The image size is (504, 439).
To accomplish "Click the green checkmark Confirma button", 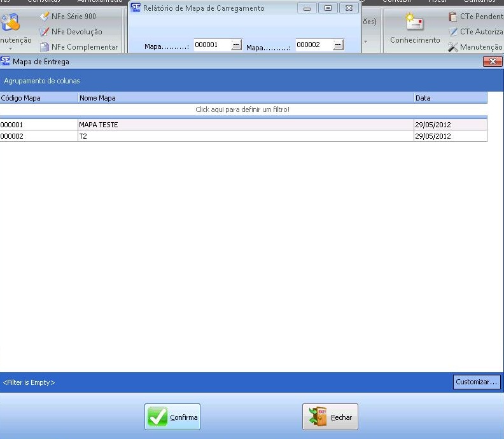I will pyautogui.click(x=172, y=417).
